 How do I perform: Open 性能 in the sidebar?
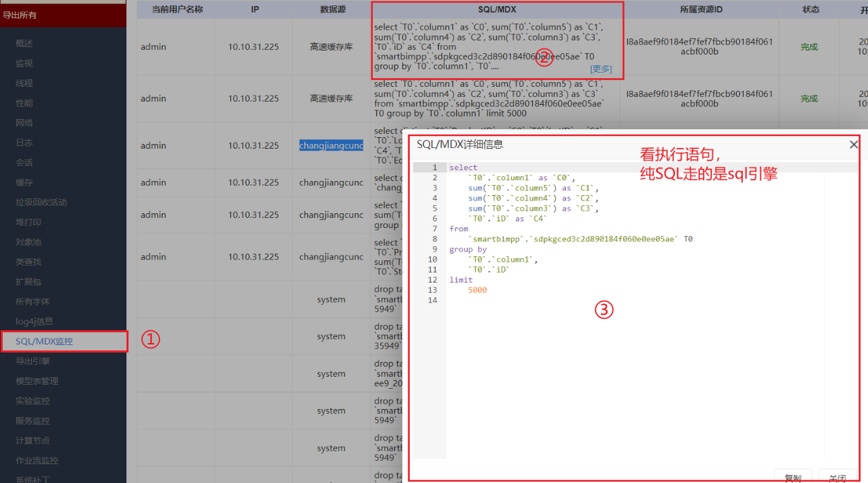pyautogui.click(x=24, y=103)
